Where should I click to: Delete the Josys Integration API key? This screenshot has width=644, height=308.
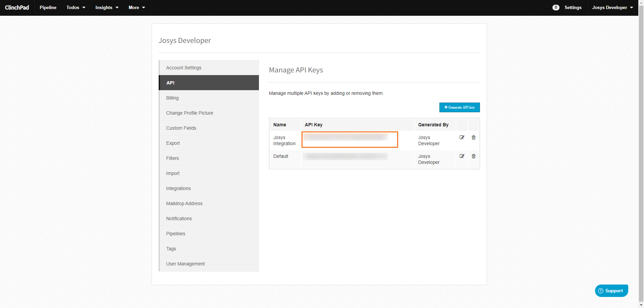[474, 137]
